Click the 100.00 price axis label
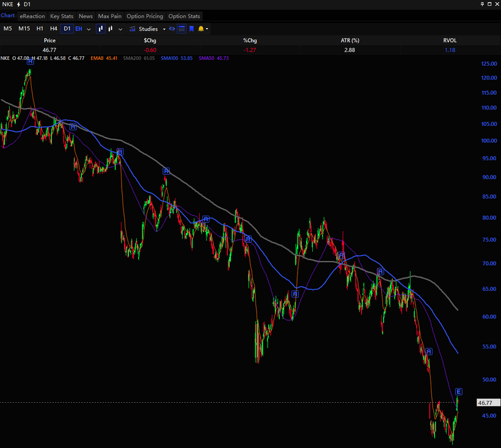This screenshot has width=501, height=448. (489, 141)
